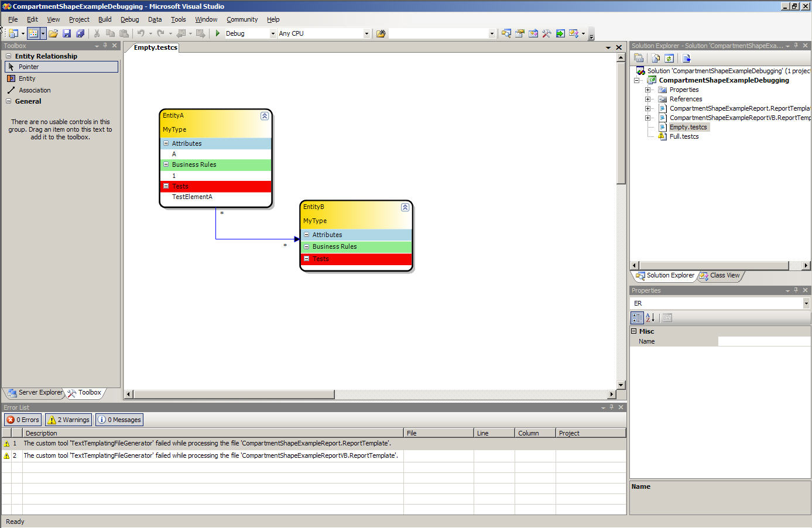
Task: Click the Categorized view icon in Properties
Action: (x=637, y=318)
